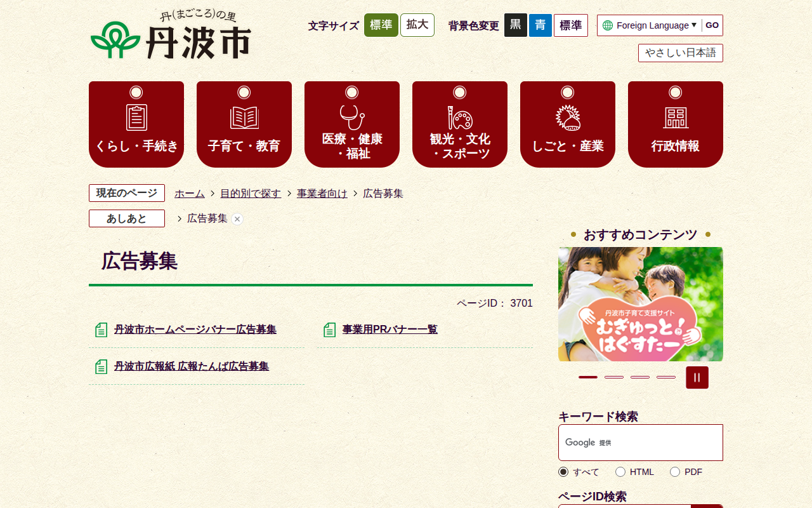Open 子育て・教育 book icon menu

click(x=244, y=124)
